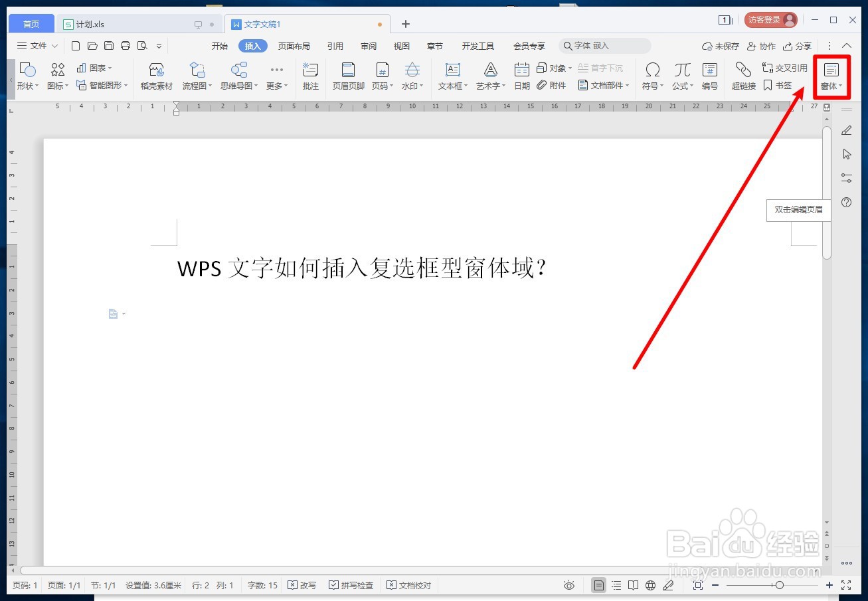Insert a Flowchart (流程图)
868x601 pixels.
(197, 76)
